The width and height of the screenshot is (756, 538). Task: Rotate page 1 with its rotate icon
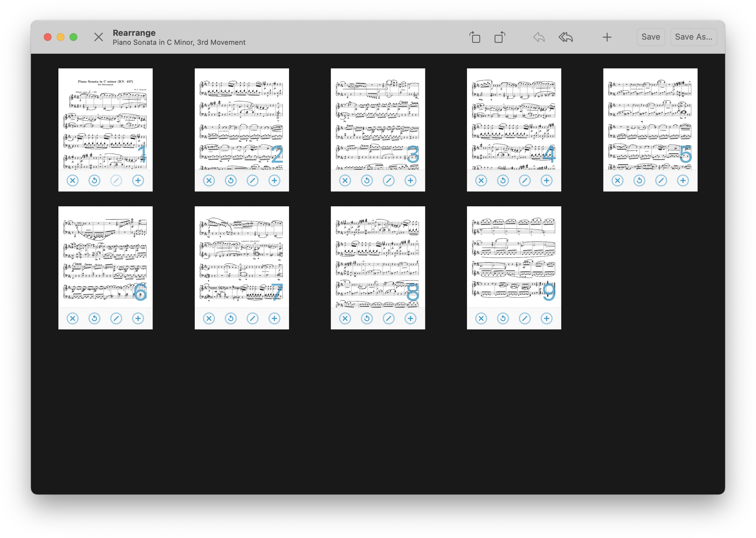94,180
